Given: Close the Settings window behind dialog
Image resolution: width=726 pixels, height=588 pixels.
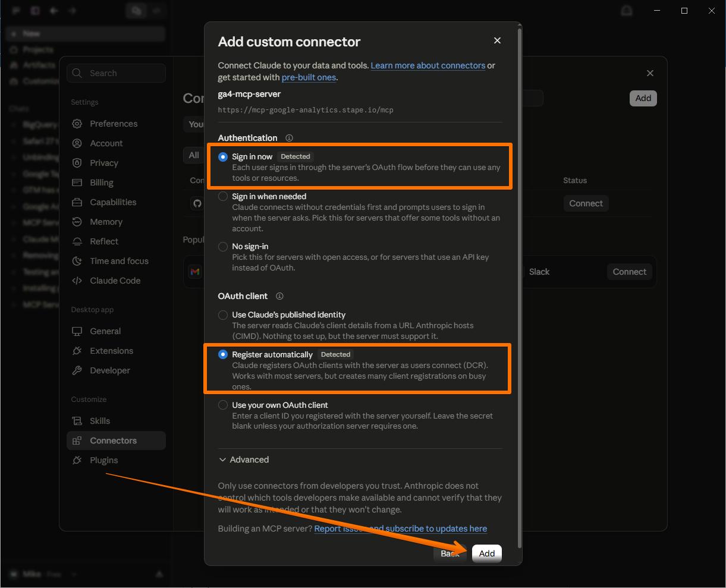Looking at the screenshot, I should coord(650,73).
